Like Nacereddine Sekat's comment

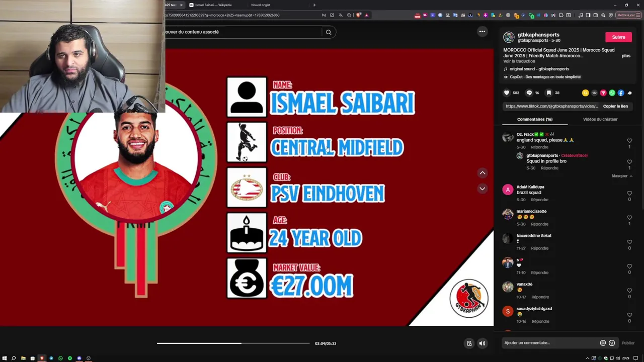629,242
